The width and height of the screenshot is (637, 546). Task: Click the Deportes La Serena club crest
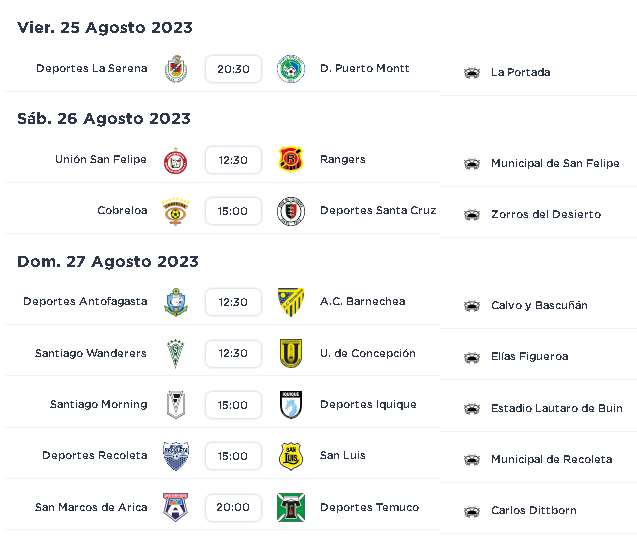pos(176,69)
